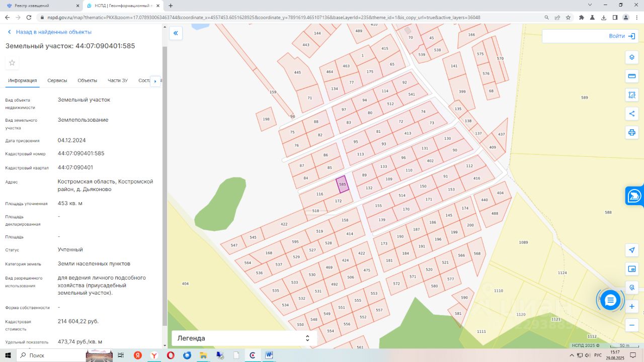Activate the area search selection tool

click(x=632, y=95)
